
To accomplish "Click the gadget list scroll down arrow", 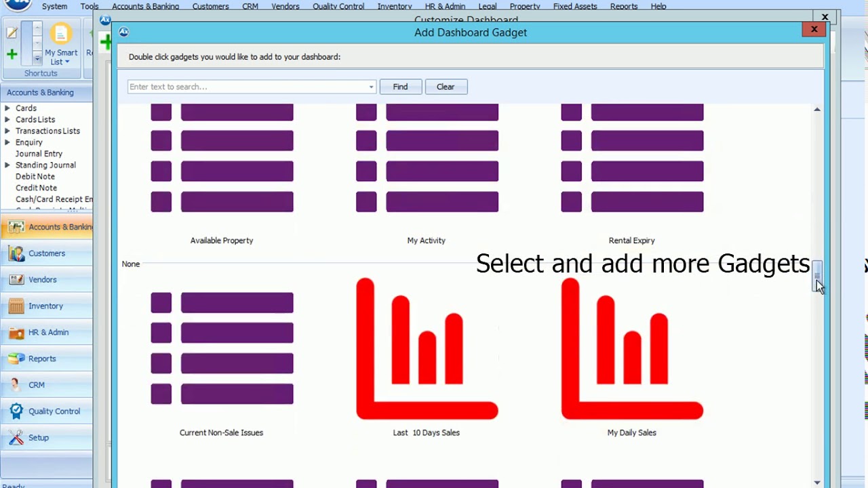I will [x=818, y=483].
